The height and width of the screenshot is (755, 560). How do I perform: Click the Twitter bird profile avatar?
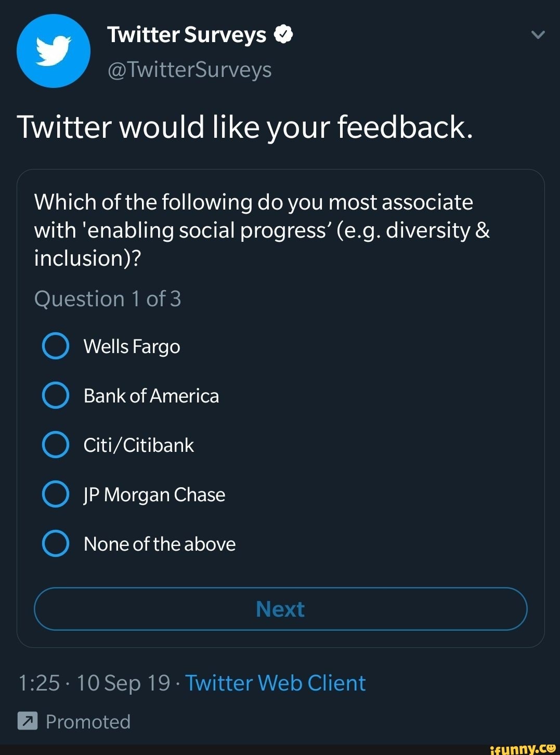pos(53,50)
